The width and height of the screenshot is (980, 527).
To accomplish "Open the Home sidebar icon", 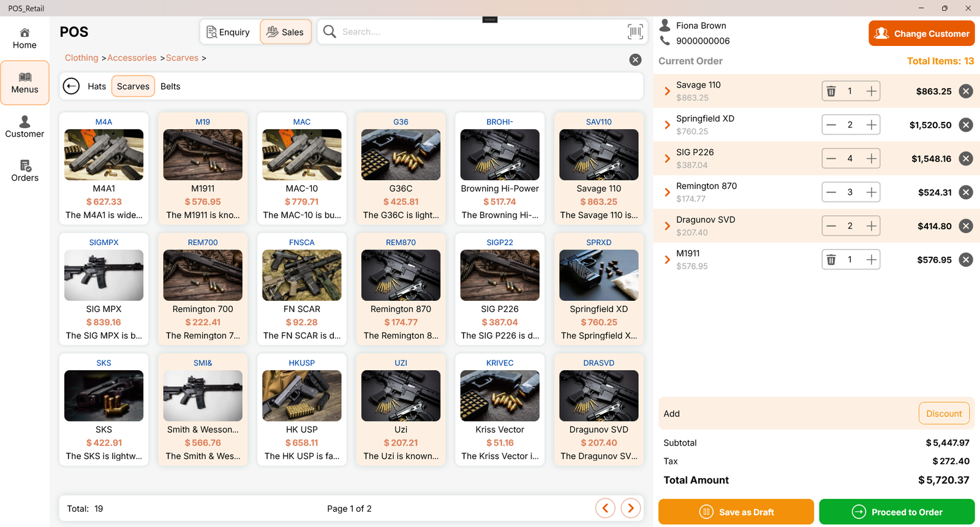I will (24, 39).
